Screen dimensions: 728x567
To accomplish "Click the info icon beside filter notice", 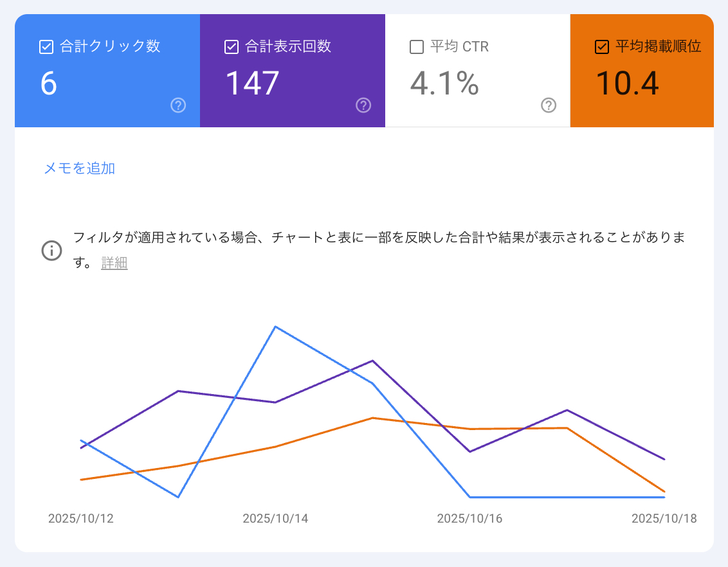I will 51,250.
